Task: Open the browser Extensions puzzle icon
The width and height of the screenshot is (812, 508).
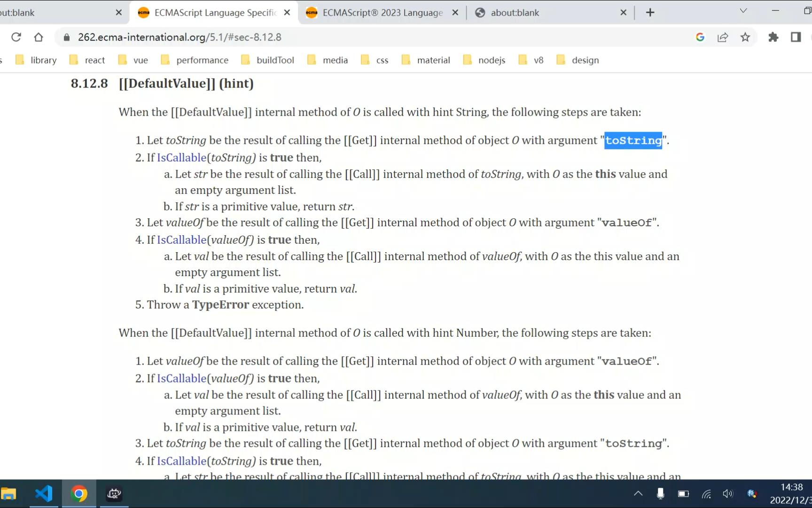Action: click(773, 37)
